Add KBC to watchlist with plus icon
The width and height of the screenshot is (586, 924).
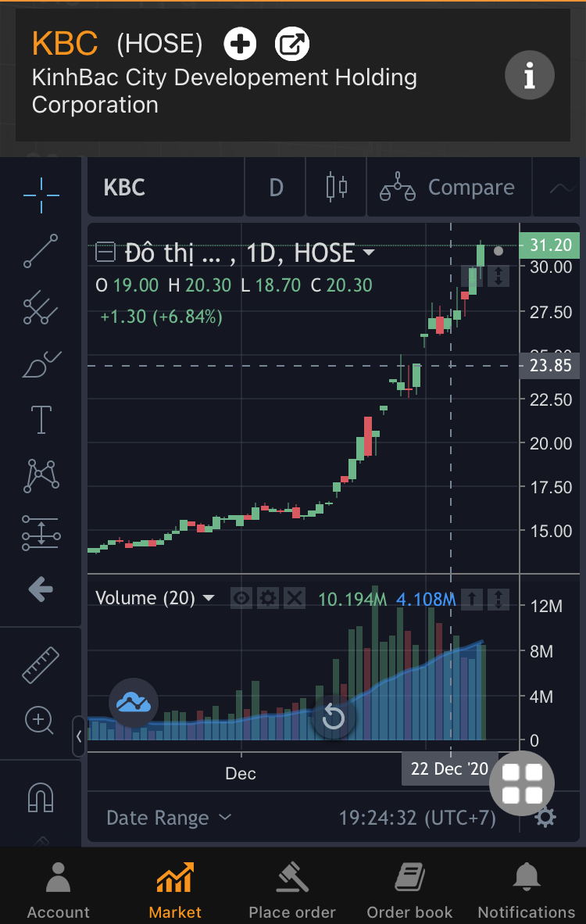[x=240, y=45]
